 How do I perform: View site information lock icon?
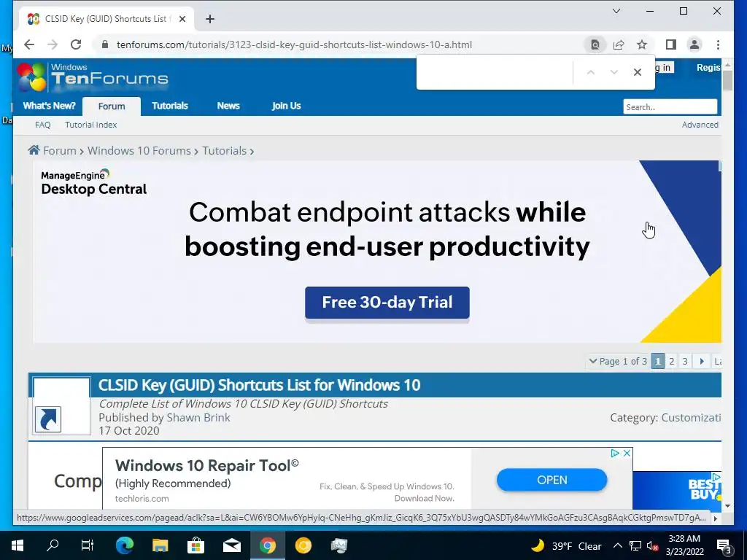point(105,44)
